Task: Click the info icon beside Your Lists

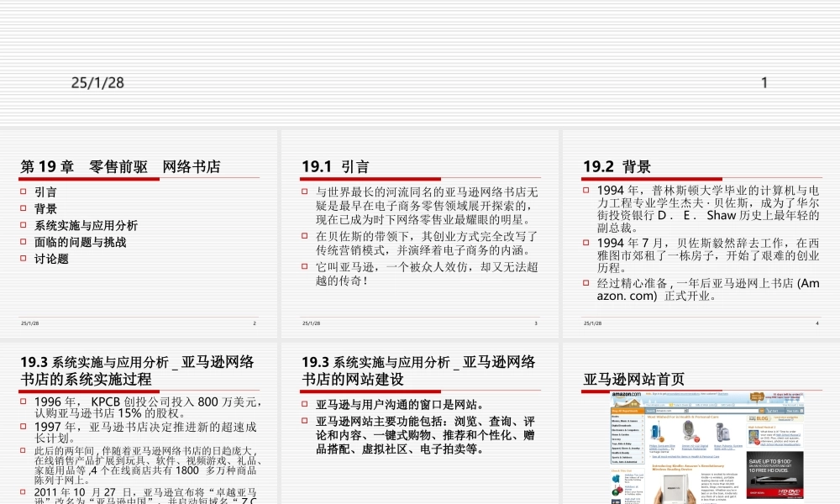Action: tap(801, 411)
